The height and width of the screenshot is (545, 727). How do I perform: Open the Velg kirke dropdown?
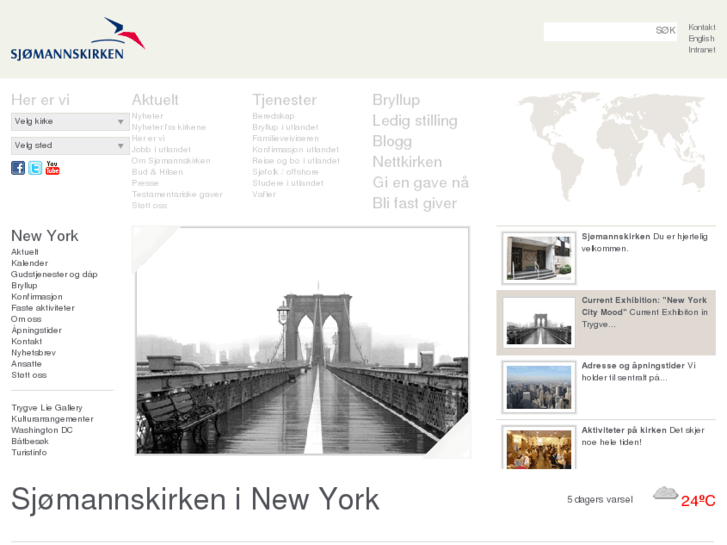[x=70, y=122]
